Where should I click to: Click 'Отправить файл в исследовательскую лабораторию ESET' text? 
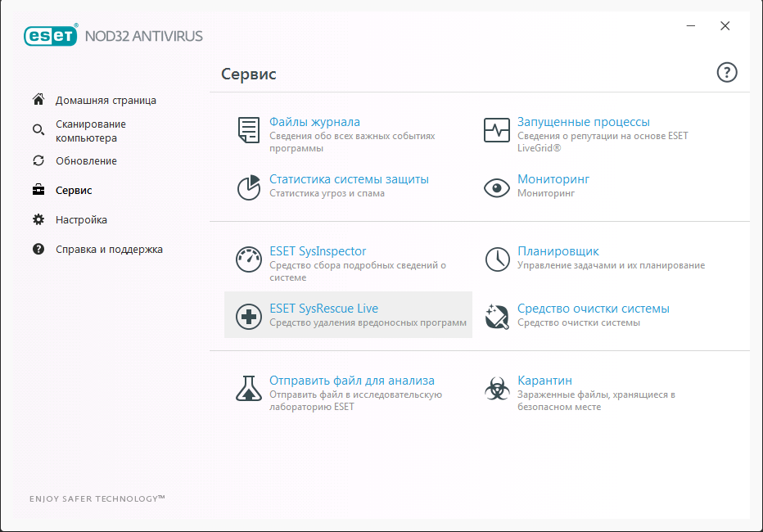355,401
